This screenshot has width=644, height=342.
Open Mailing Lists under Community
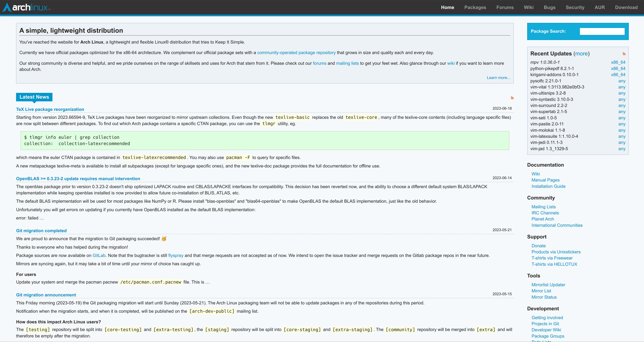click(543, 207)
